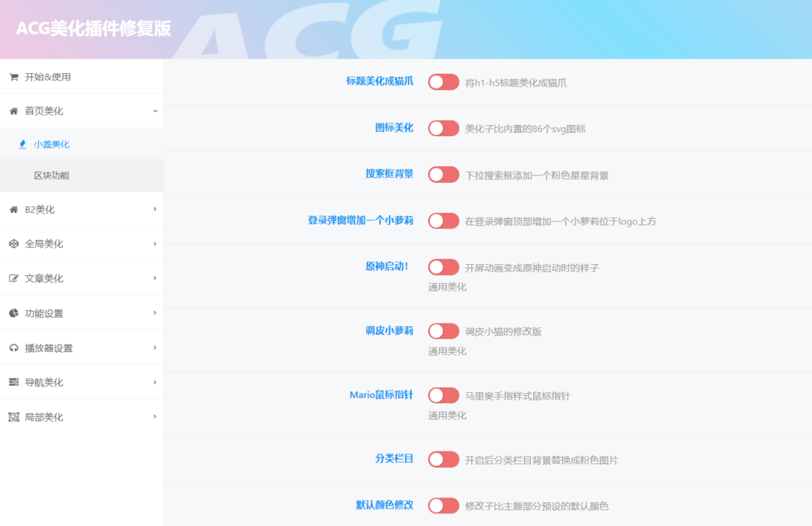Viewport: 812px width, 526px height.
Task: Click the home icon beside 首页美化
Action: tap(14, 111)
